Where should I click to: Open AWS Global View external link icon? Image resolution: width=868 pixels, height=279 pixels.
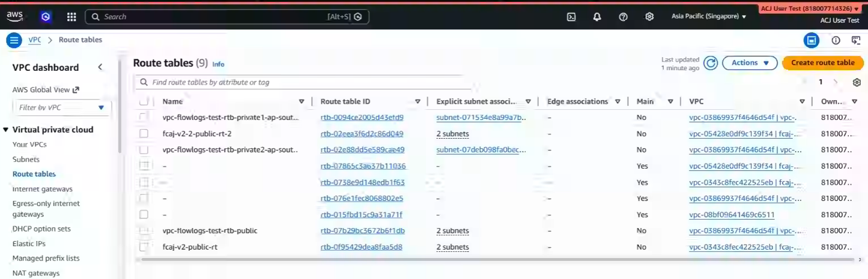click(76, 89)
